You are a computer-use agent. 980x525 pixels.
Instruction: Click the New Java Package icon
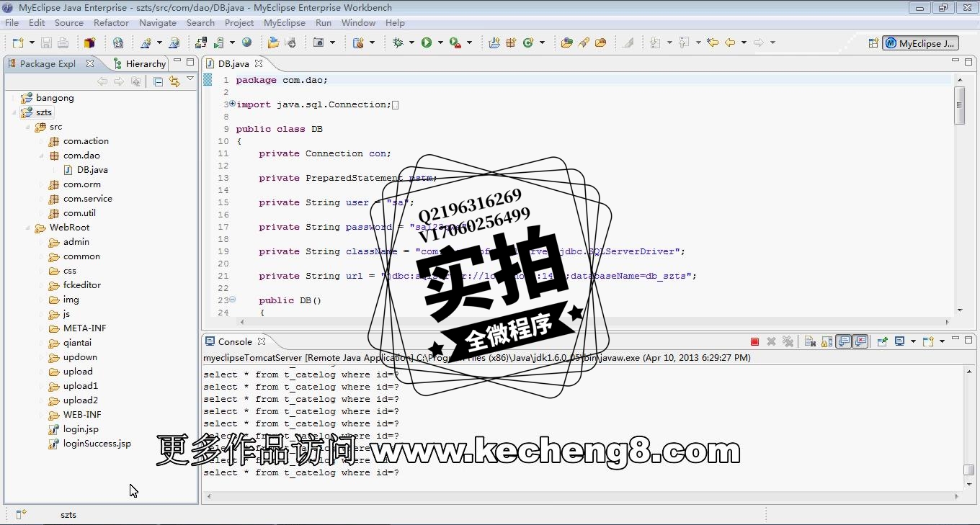point(511,42)
